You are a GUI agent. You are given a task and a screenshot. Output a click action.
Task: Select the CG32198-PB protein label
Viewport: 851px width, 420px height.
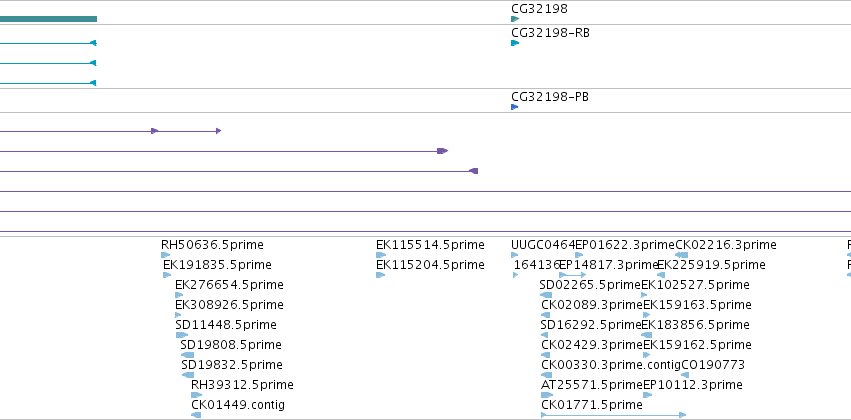coord(550,97)
